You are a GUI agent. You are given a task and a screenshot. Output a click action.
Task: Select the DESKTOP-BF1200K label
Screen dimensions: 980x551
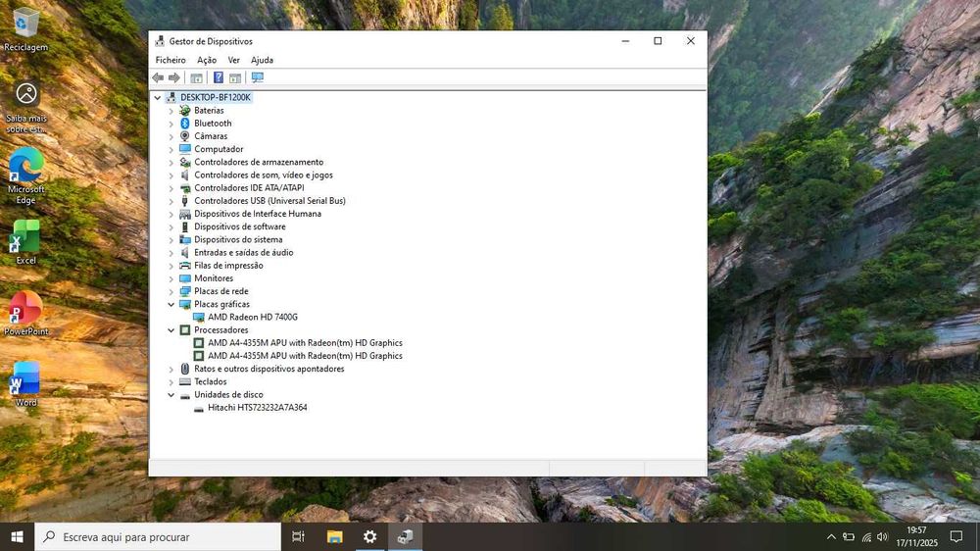tap(215, 98)
